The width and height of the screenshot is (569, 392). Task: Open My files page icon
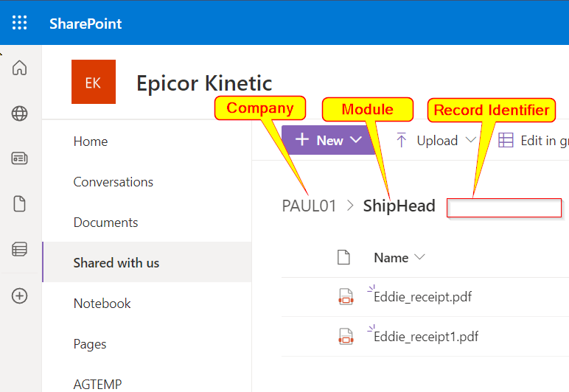[x=20, y=204]
